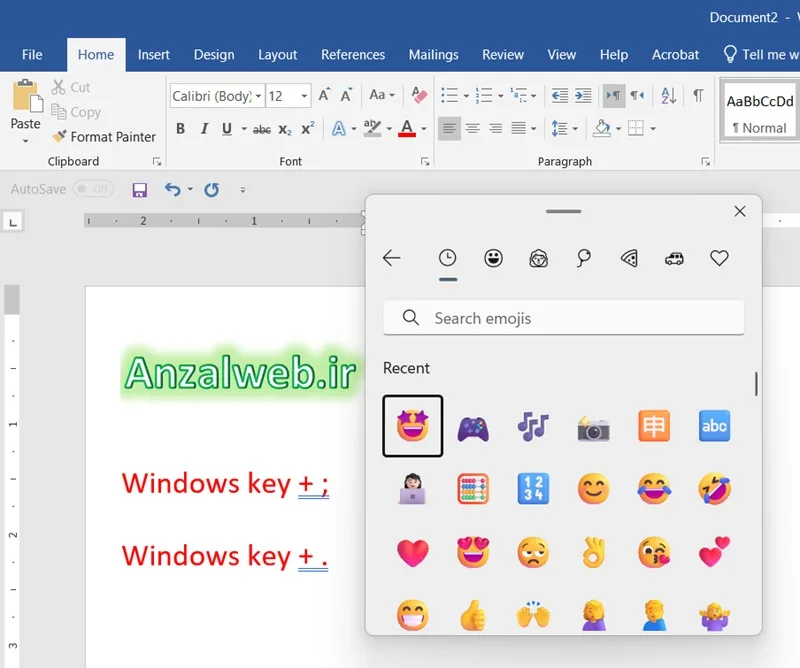Click the Increase Indent icon
The width and height of the screenshot is (800, 668).
point(583,95)
